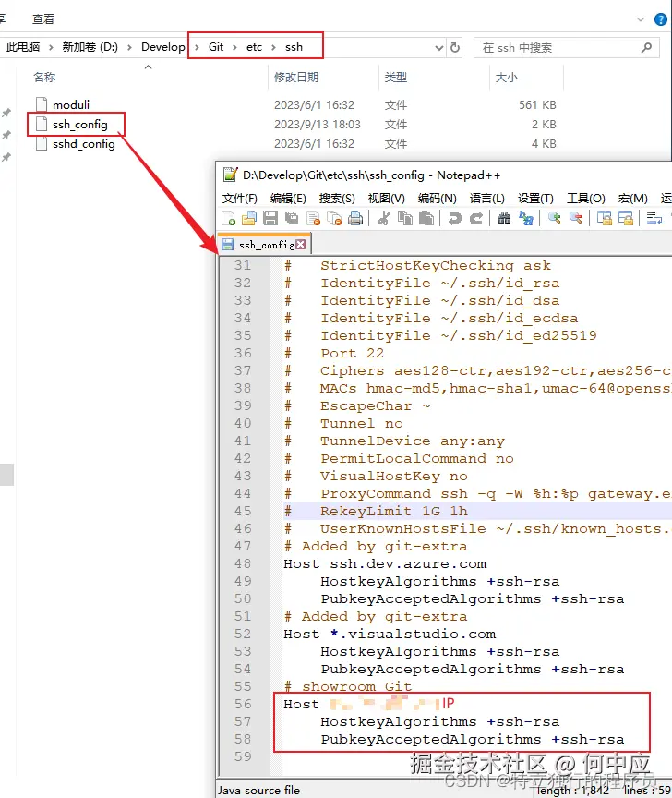Click the breadcrumb chevron after Develop
Viewport: 672px width, 798px height.
pos(197,47)
